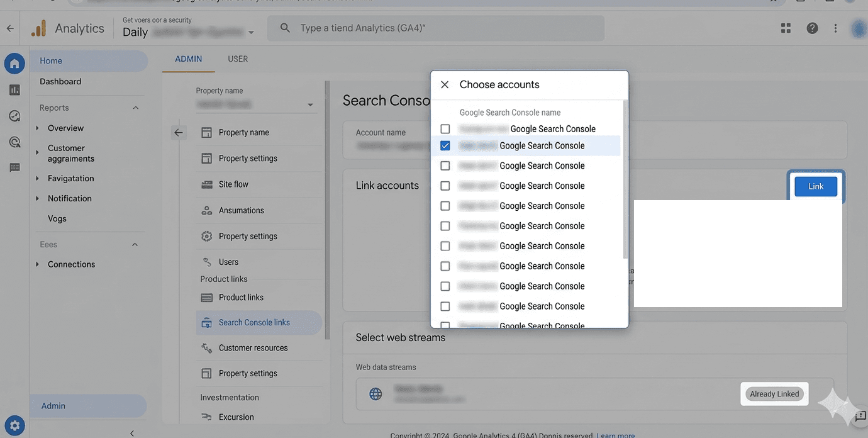Collapse the Reports section chevron
Viewport: 868px width, 438px height.
coord(135,108)
